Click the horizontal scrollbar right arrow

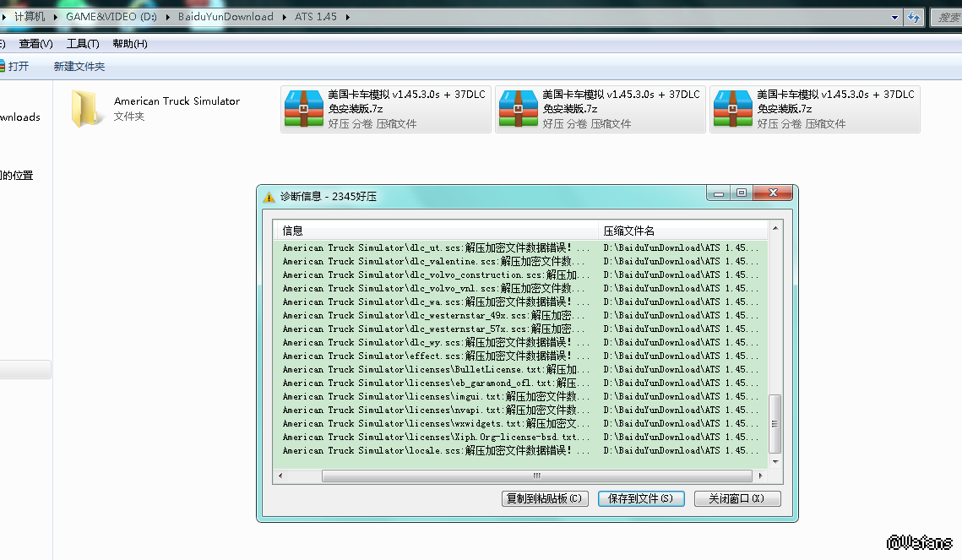760,476
